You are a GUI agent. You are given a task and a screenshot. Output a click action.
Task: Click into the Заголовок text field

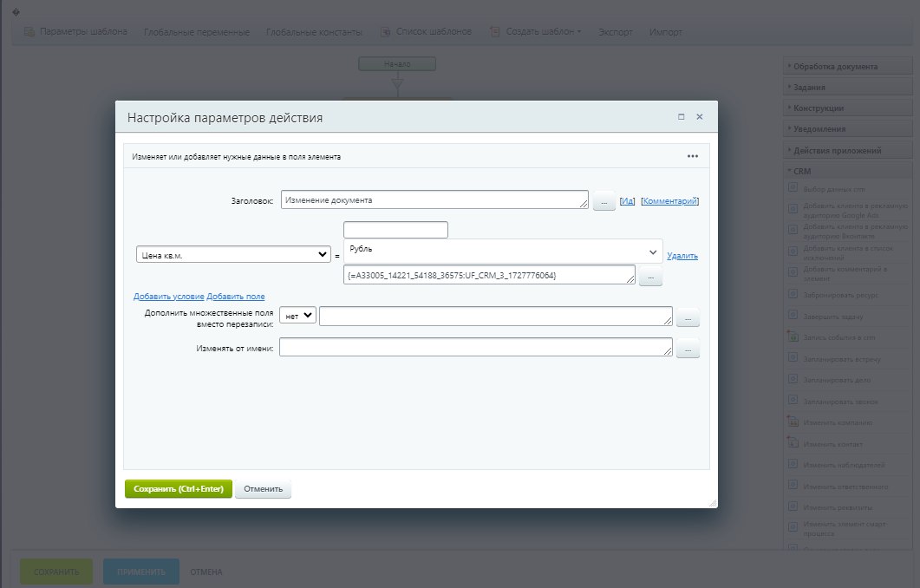pos(434,199)
